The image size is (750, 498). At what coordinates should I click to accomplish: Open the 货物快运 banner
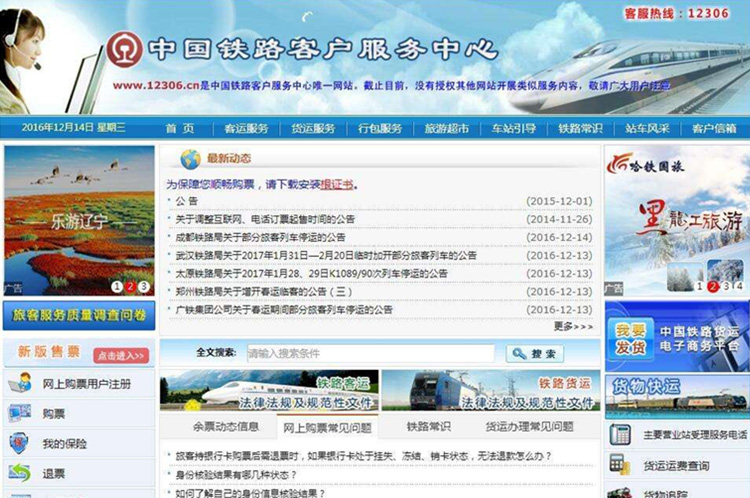pyautogui.click(x=677, y=397)
